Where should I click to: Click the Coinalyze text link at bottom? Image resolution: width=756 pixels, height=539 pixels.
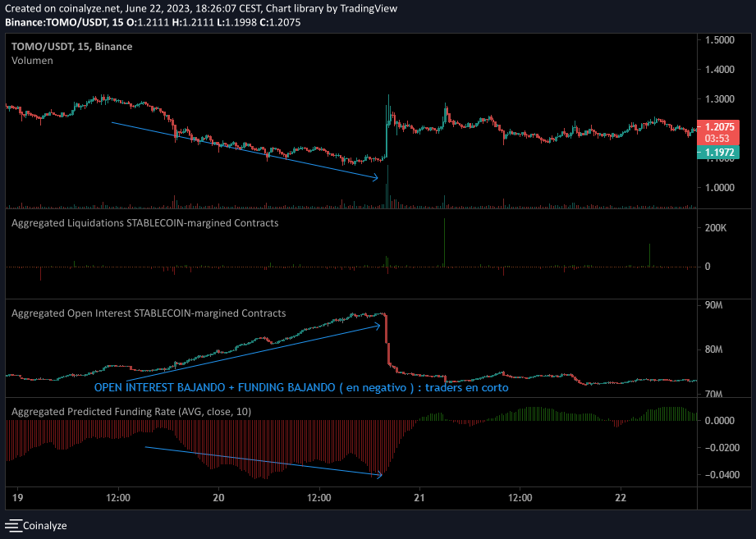44,525
